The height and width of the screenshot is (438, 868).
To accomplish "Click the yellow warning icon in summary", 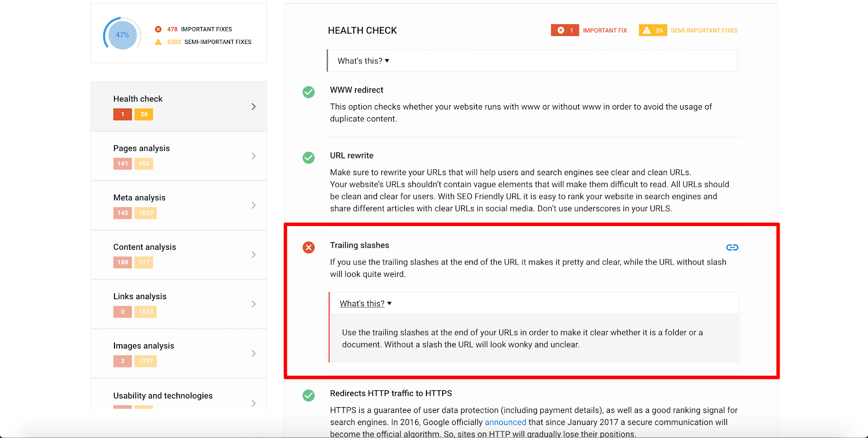I will [158, 42].
